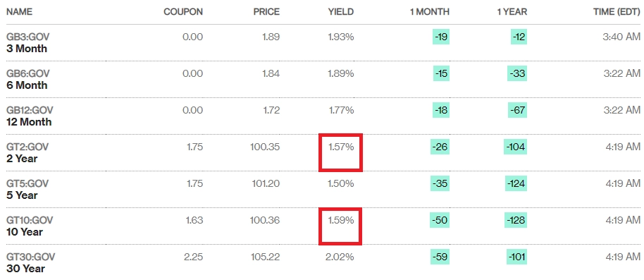This screenshot has height=280, width=644.
Task: Click the 1 YEAR column header
Action: click(512, 12)
